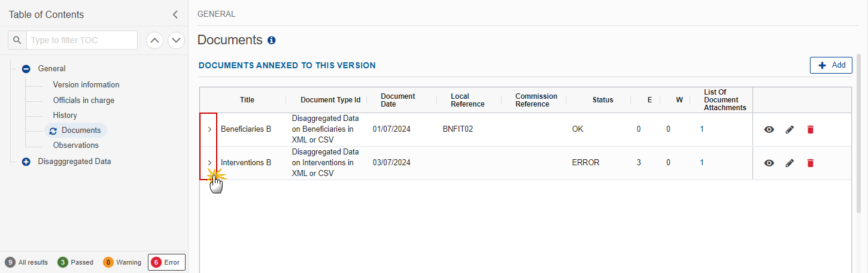Edit the Beneficiaries B document pencil icon
This screenshot has height=273, width=868.
click(x=790, y=129)
